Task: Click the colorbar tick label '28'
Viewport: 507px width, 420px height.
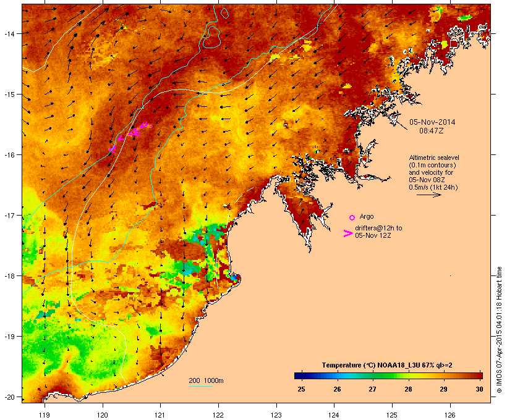Action: [408, 389]
